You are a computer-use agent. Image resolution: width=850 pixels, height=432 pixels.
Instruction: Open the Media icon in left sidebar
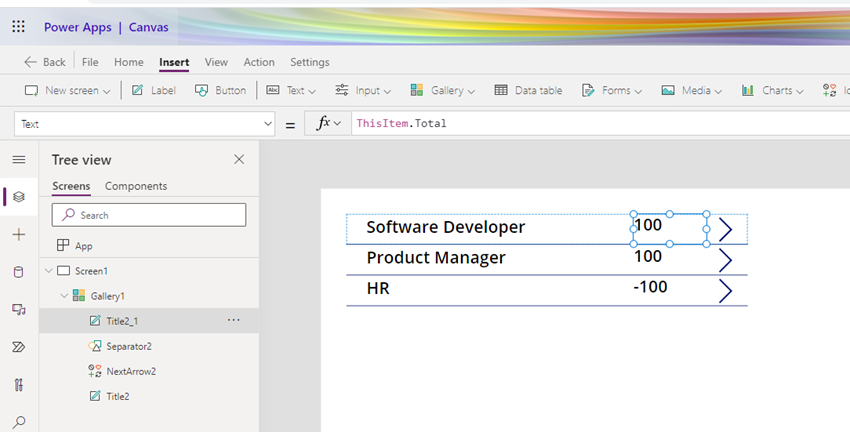[19, 310]
